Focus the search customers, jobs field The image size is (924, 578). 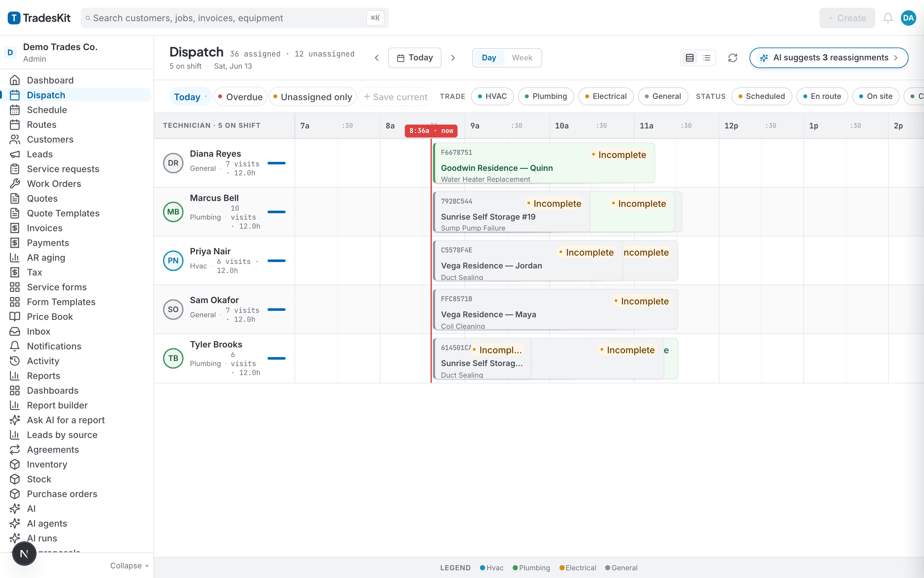click(235, 18)
